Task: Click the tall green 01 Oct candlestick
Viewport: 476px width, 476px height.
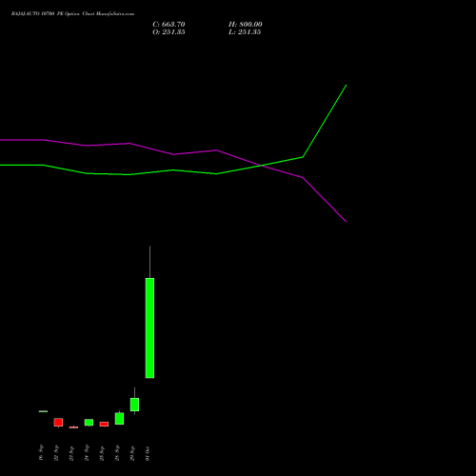Action: 149,327
